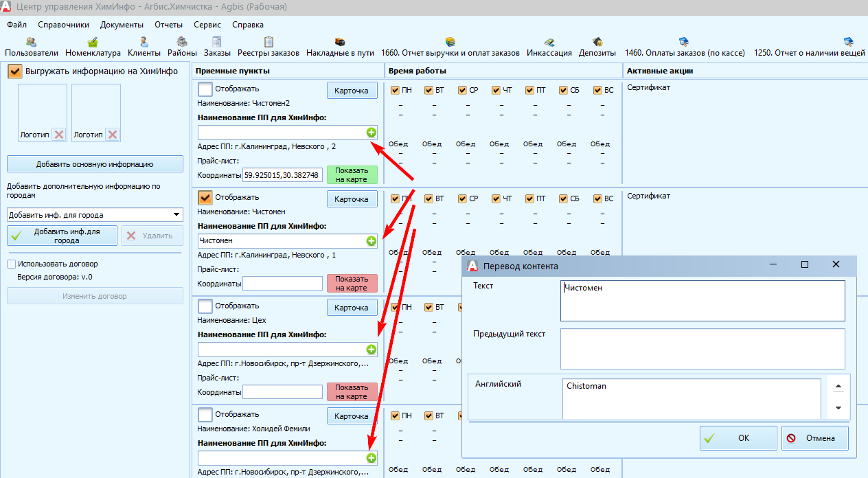Click green plus icon in Холидей Фемили field
This screenshot has width=868, height=478.
[372, 458]
